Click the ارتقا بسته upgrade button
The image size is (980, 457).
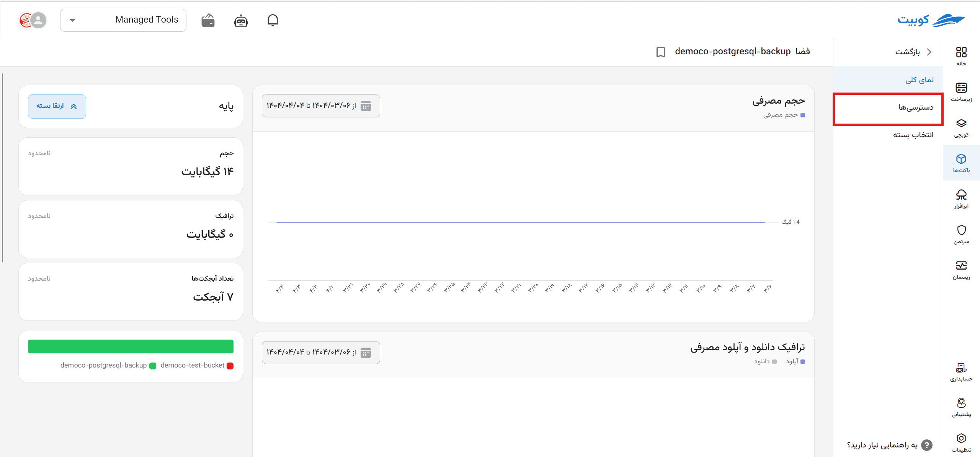[57, 106]
